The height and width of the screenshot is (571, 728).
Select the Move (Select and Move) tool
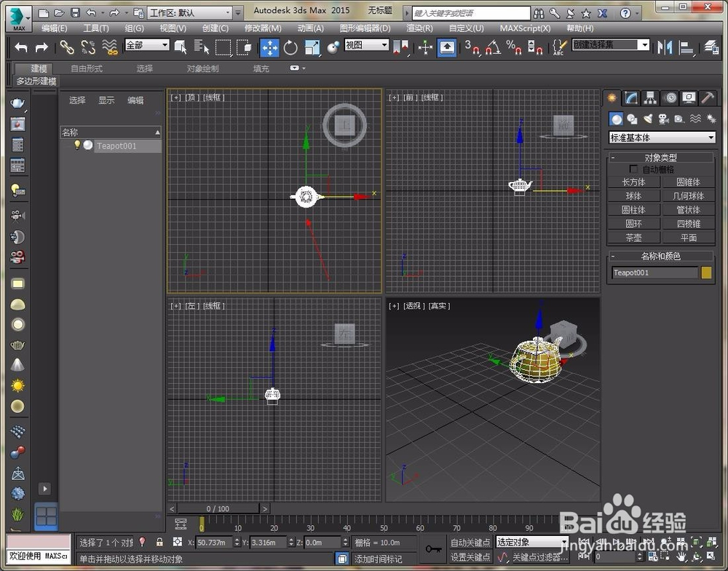pos(269,47)
